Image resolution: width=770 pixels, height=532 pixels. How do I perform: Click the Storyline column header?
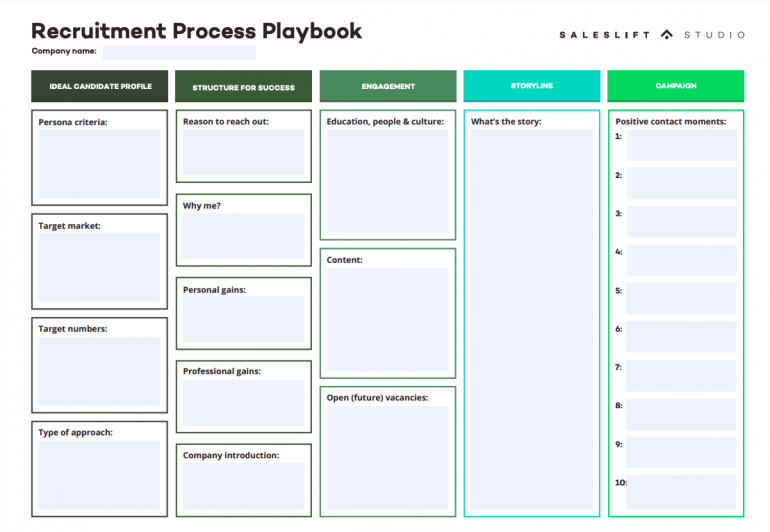point(532,86)
